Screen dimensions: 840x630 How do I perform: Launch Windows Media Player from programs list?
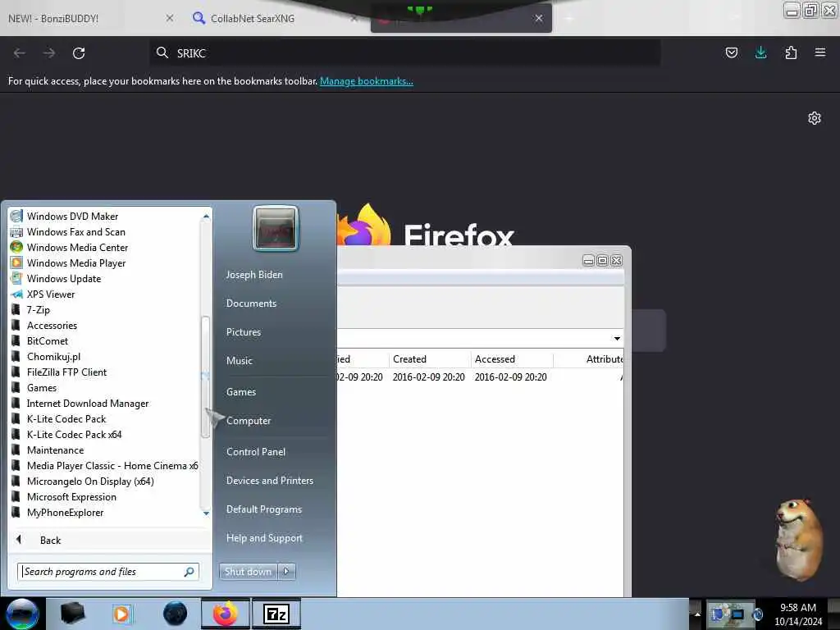pos(76,263)
